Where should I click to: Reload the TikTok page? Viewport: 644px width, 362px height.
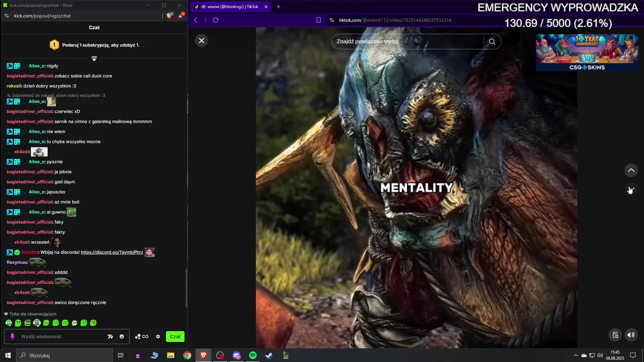pyautogui.click(x=215, y=20)
